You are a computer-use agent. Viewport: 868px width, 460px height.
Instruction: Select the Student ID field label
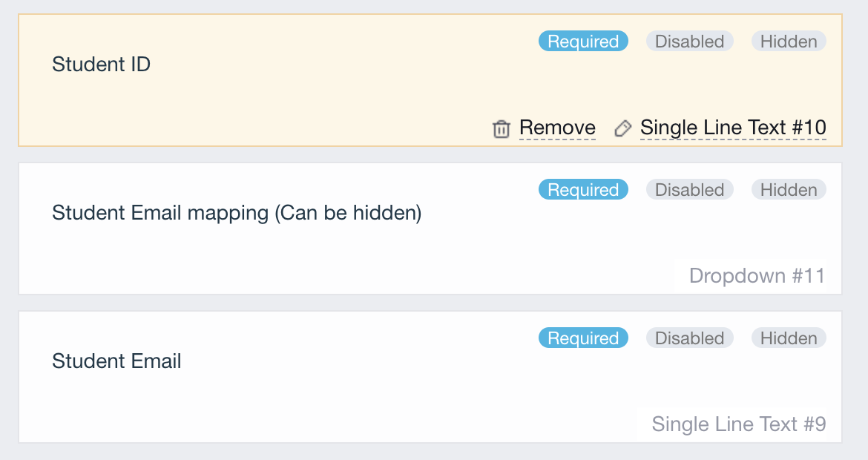[101, 65]
